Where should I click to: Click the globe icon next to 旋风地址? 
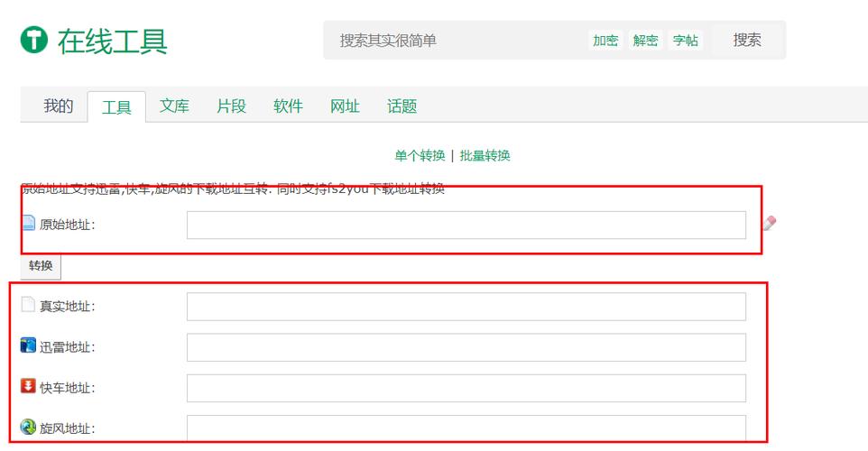click(28, 427)
